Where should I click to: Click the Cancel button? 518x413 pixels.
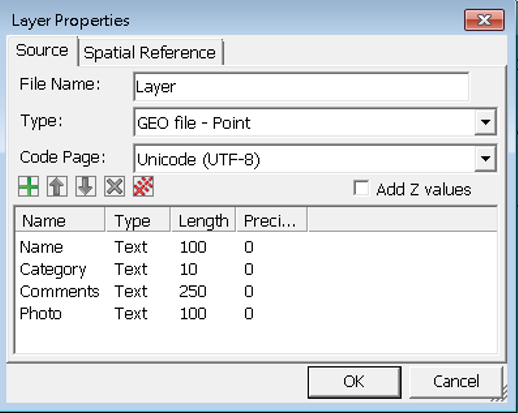coord(456,382)
